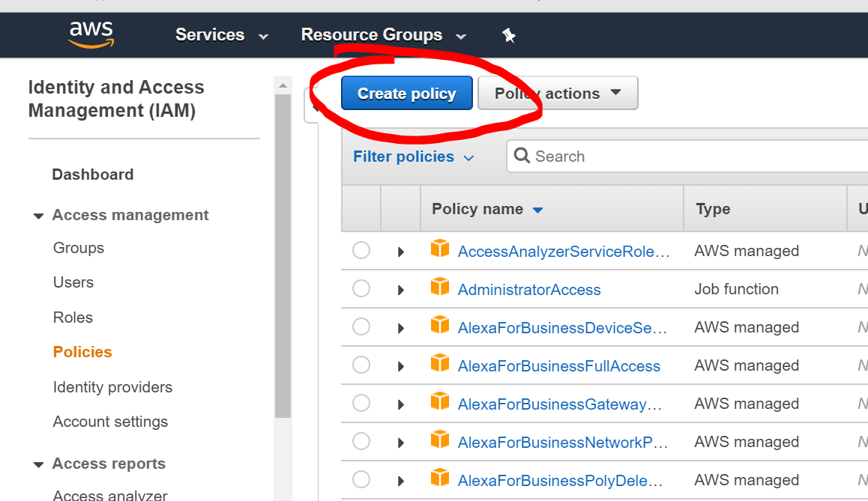Screen dimensions: 868x501
Task: Click the AlexaForBusinessGateway policy box icon
Action: [x=440, y=403]
